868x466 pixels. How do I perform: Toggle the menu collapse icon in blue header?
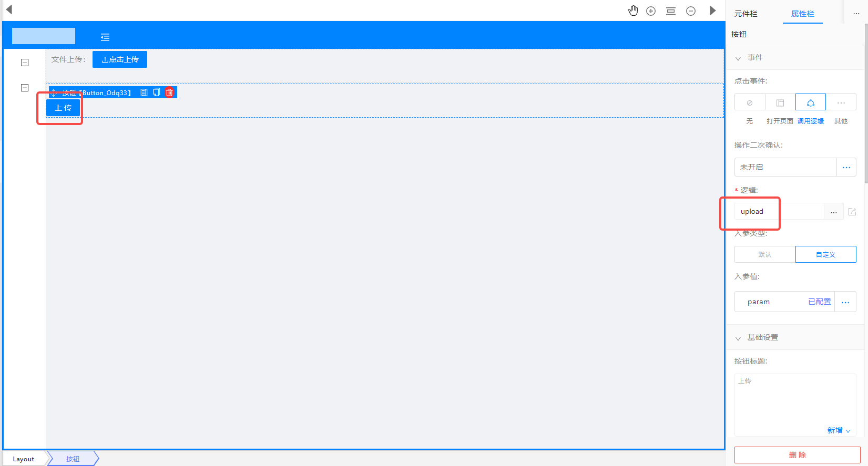point(105,37)
